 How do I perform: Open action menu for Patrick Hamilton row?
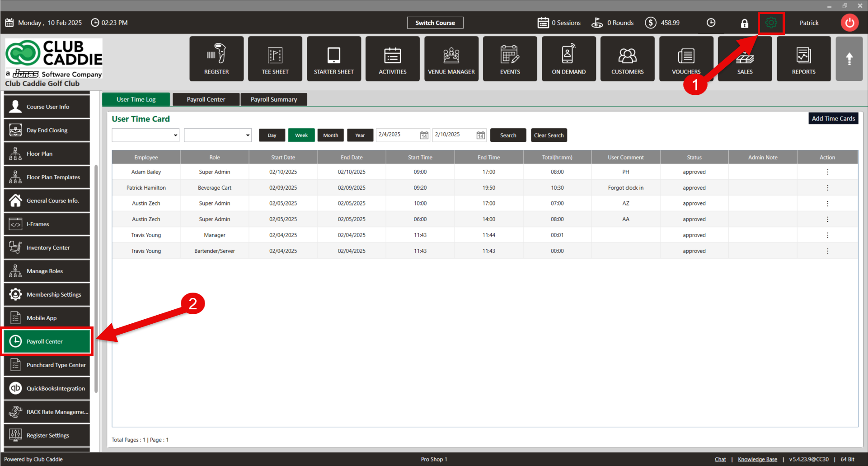[x=827, y=188]
